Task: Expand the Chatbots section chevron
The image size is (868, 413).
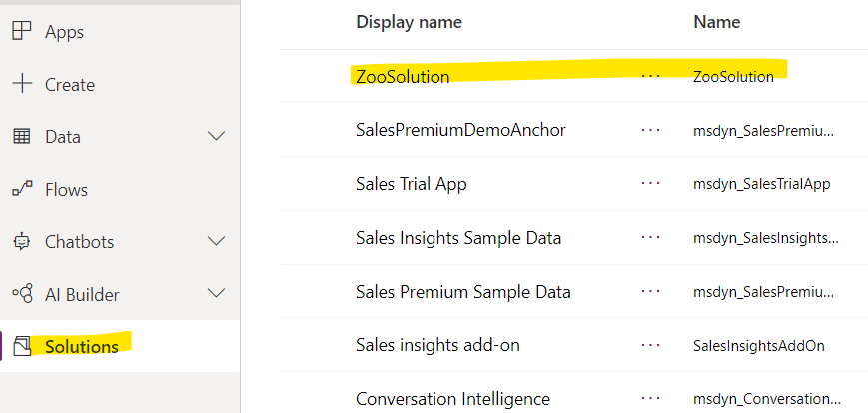Action: pos(216,241)
